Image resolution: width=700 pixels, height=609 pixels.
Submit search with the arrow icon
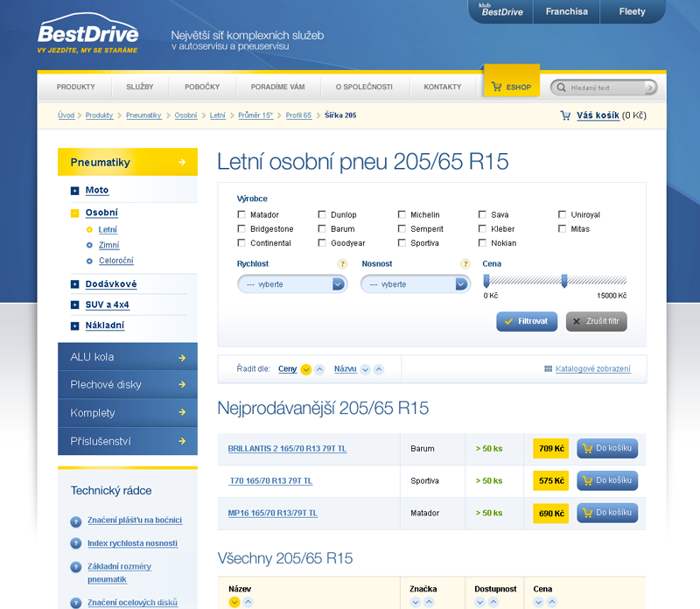(650, 87)
